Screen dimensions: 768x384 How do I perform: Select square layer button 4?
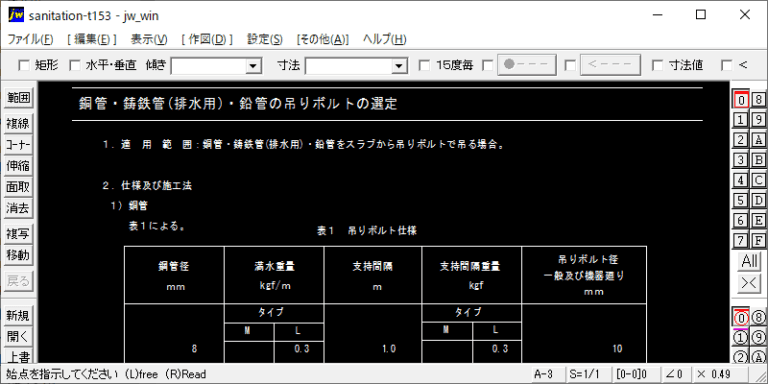(742, 180)
